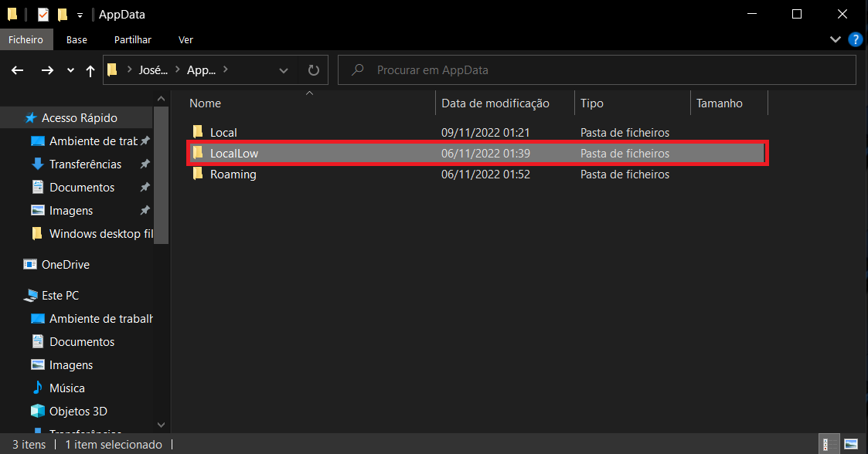Click the Forward navigation arrow

47,70
